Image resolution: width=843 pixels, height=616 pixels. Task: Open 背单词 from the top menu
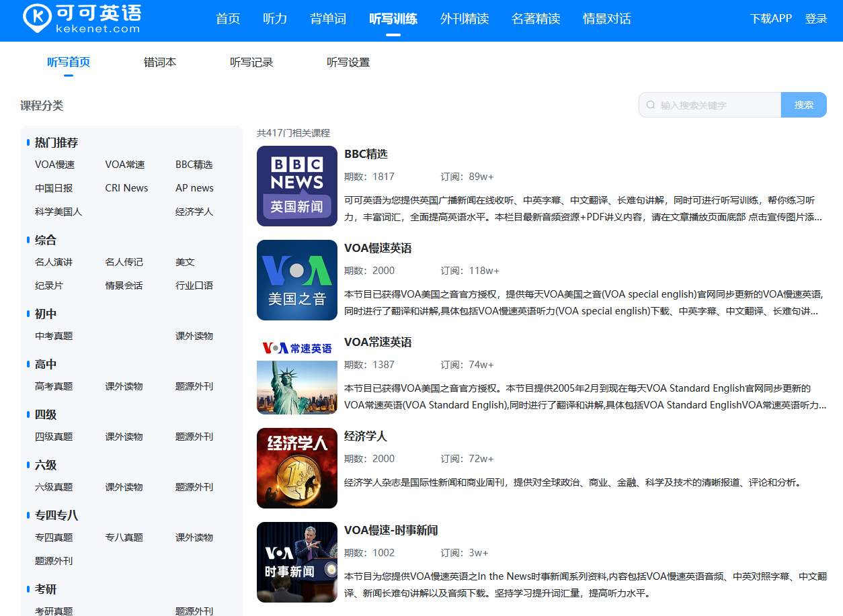click(x=328, y=19)
